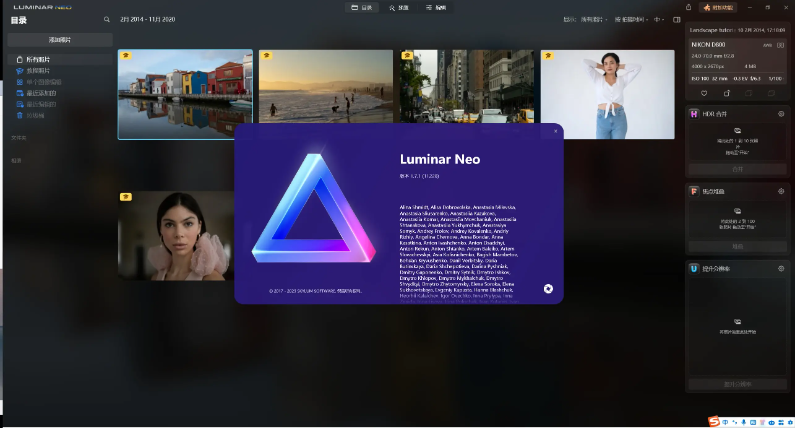Open 最近编辑的 recently edited
The image size is (795, 428).
pyautogui.click(x=60, y=104)
